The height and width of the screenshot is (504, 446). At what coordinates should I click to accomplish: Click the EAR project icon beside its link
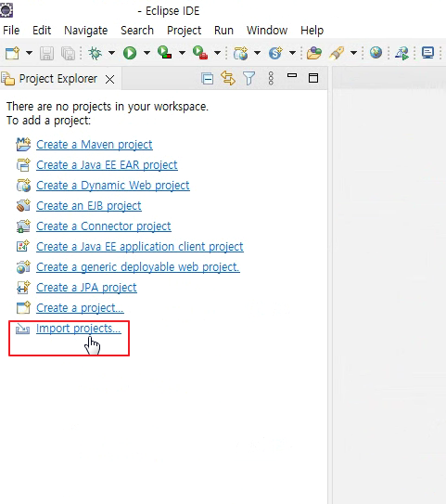pyautogui.click(x=23, y=165)
